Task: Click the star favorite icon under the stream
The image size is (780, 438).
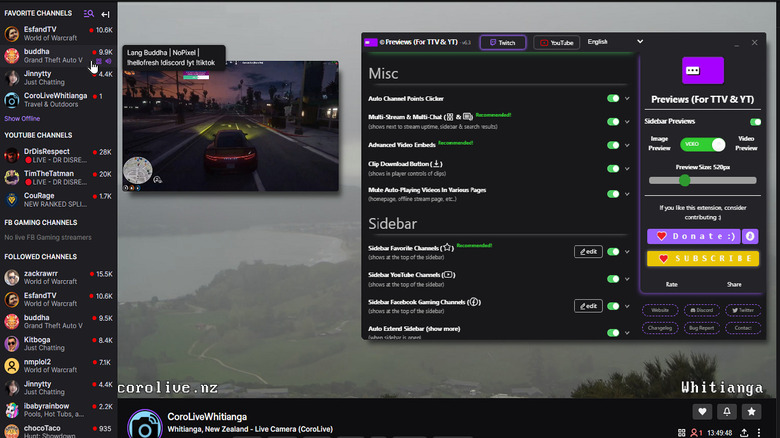Action: coord(751,411)
